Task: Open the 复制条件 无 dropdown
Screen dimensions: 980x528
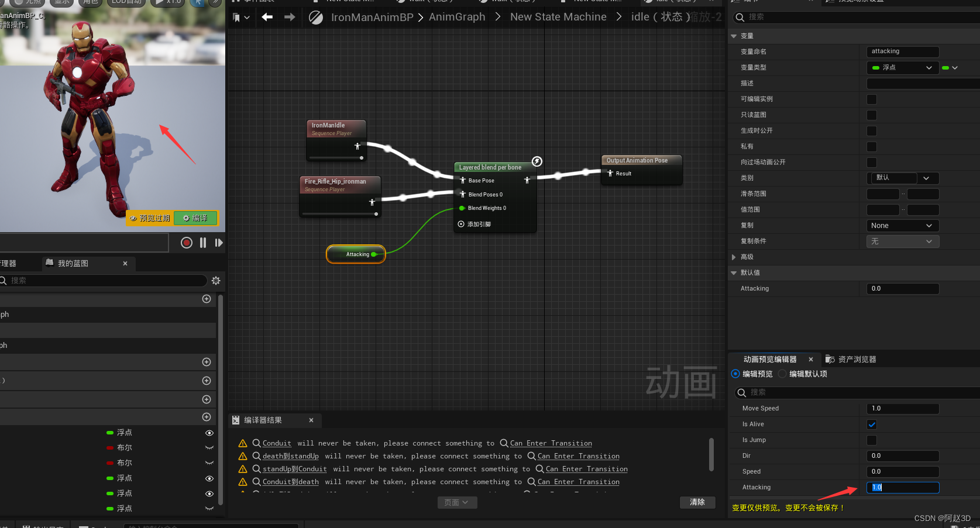Action: coord(902,241)
